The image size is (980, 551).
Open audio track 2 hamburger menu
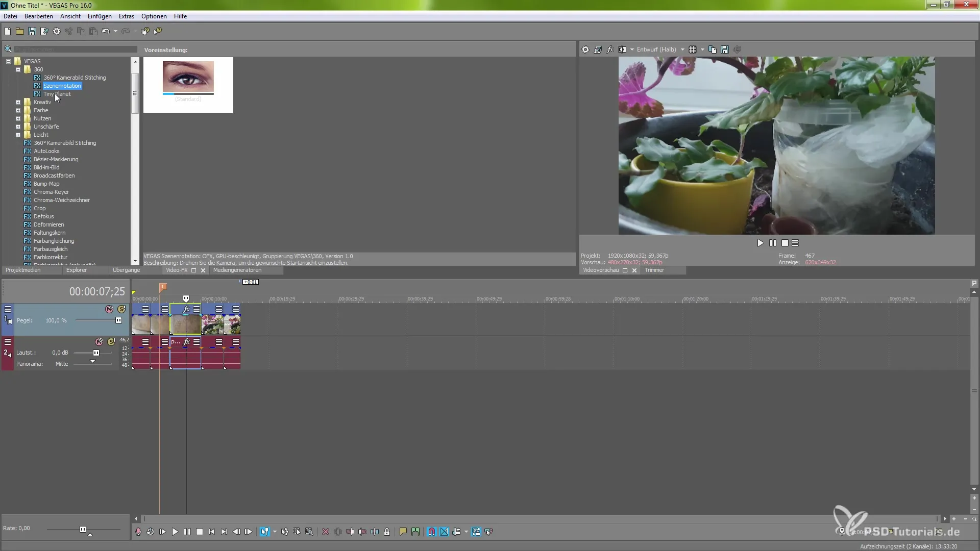coord(8,342)
